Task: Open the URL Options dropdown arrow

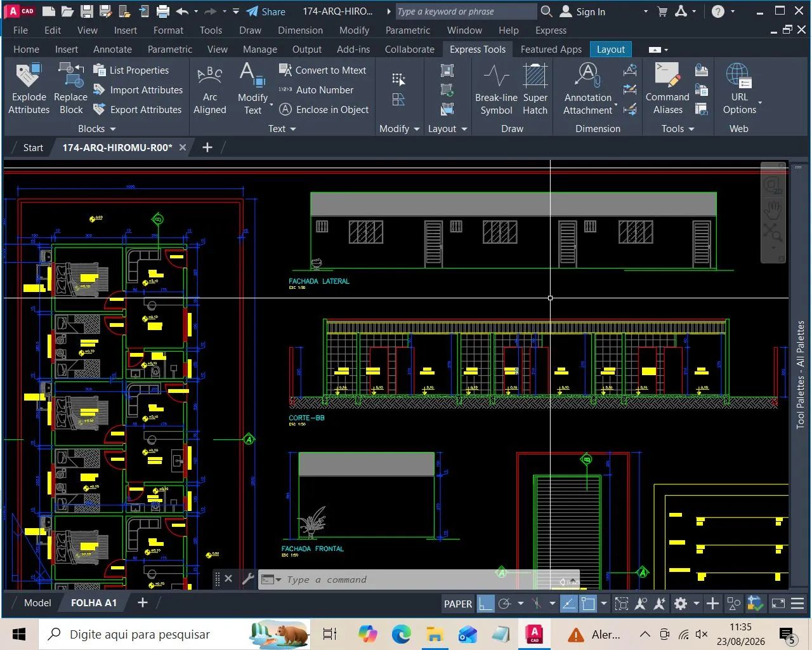Action: (760, 102)
